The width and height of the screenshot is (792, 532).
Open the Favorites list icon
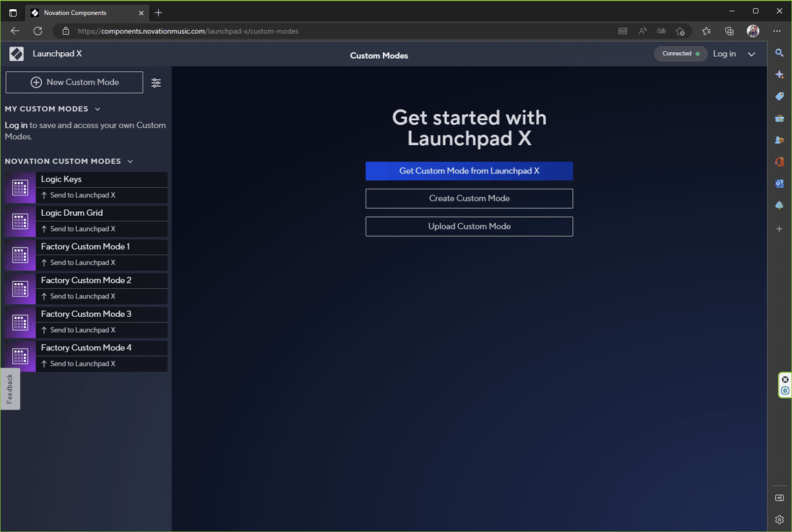(x=707, y=31)
